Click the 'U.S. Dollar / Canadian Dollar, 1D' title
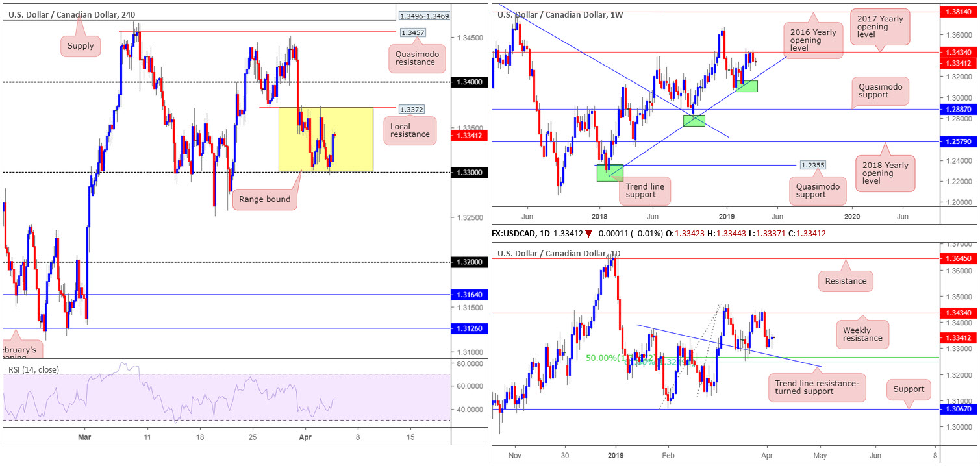Image resolution: width=980 pixels, height=466 pixels. (x=559, y=252)
